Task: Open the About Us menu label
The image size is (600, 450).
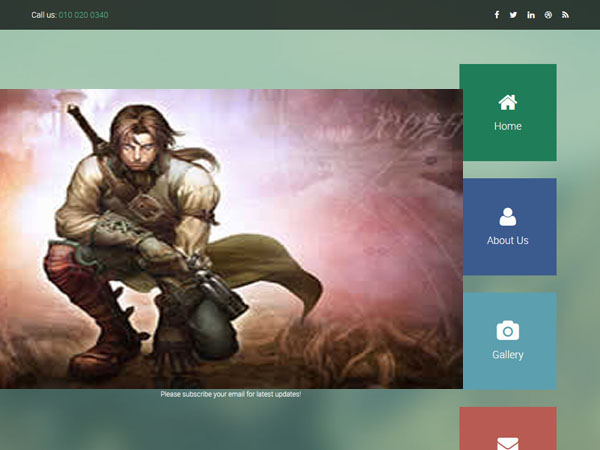Action: [x=507, y=241]
